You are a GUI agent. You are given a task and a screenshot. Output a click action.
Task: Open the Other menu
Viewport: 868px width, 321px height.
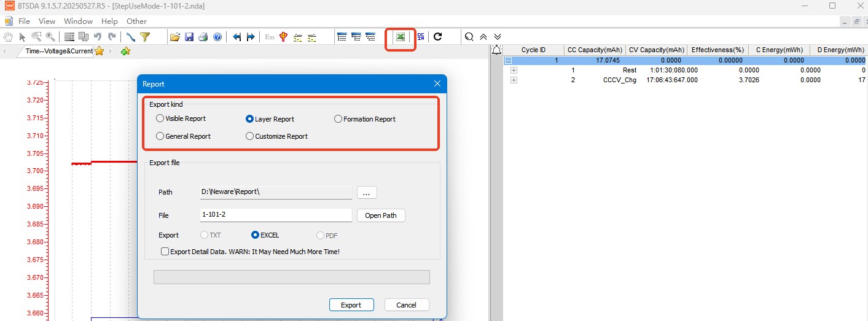pos(136,21)
